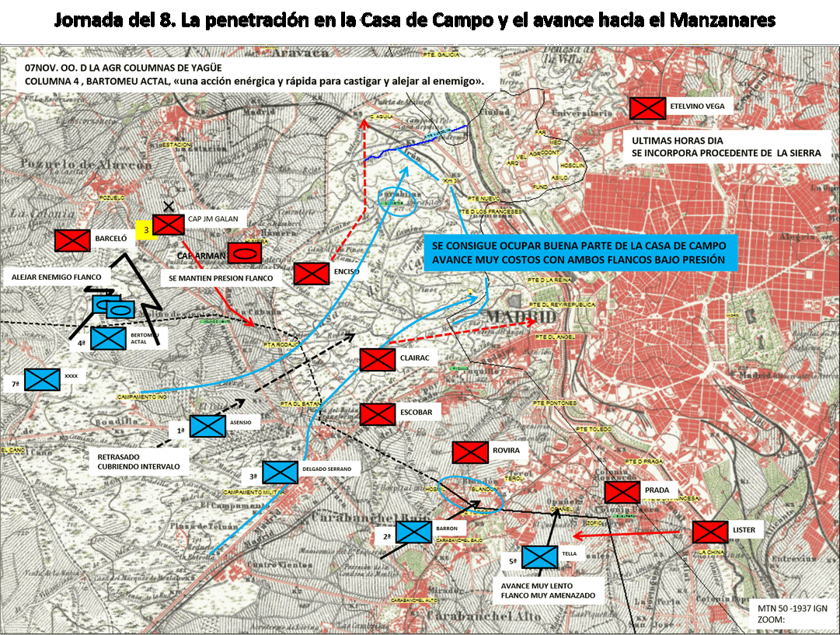Select the 'BARTOMEU ACTAL' name label
840x635 pixels.
[x=145, y=338]
